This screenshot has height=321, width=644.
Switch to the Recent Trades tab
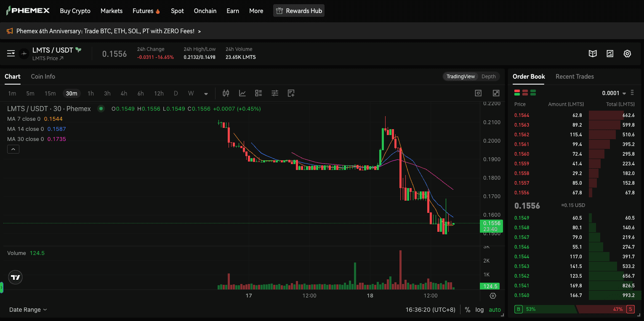point(575,77)
